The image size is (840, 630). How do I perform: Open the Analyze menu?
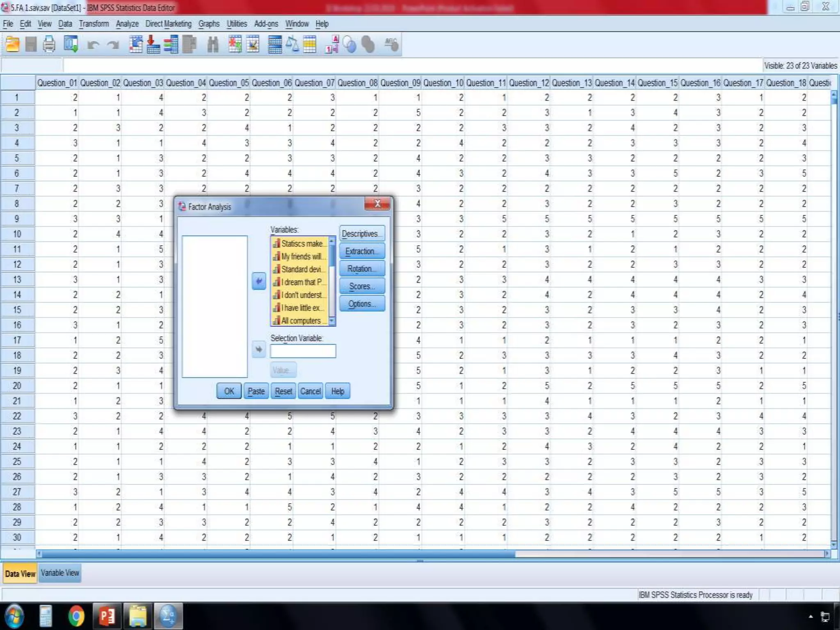pyautogui.click(x=127, y=24)
